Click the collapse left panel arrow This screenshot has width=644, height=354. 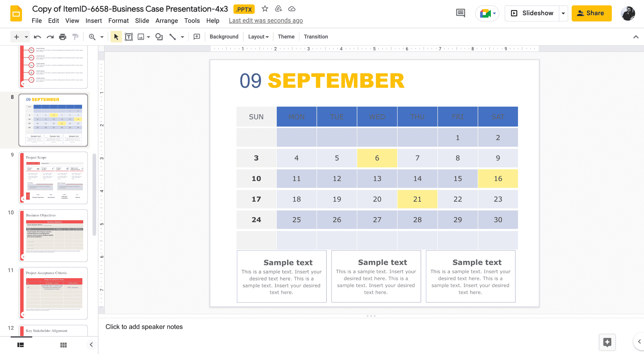(x=92, y=345)
